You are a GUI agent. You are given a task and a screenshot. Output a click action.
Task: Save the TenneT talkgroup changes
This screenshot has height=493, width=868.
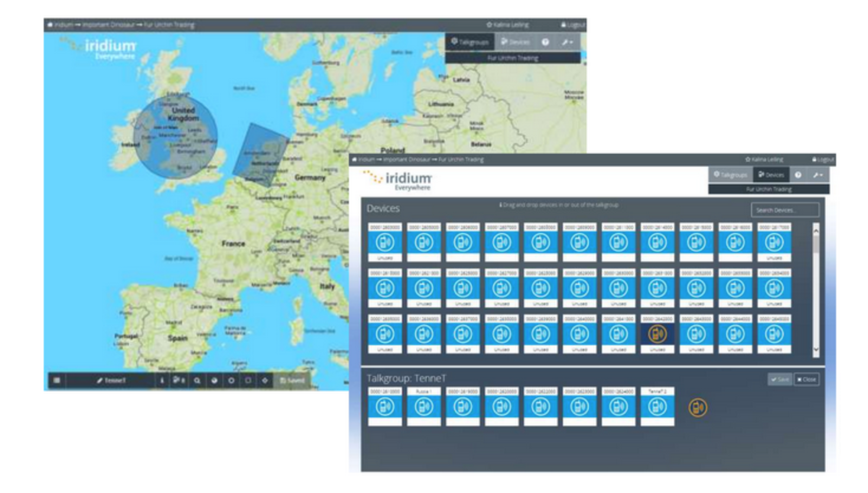pos(780,380)
